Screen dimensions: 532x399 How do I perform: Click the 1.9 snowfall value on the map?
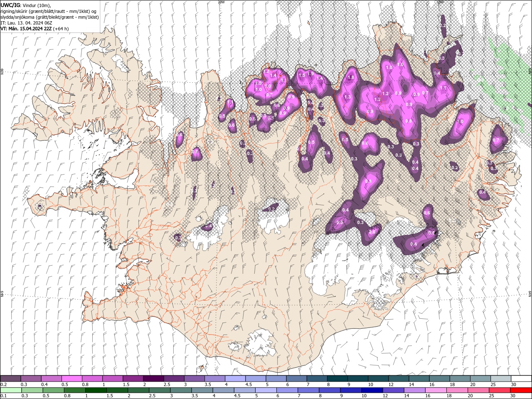coord(310,74)
